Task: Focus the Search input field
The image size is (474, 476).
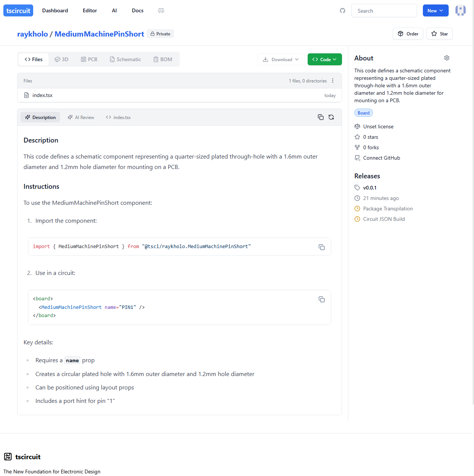Action: [x=384, y=10]
